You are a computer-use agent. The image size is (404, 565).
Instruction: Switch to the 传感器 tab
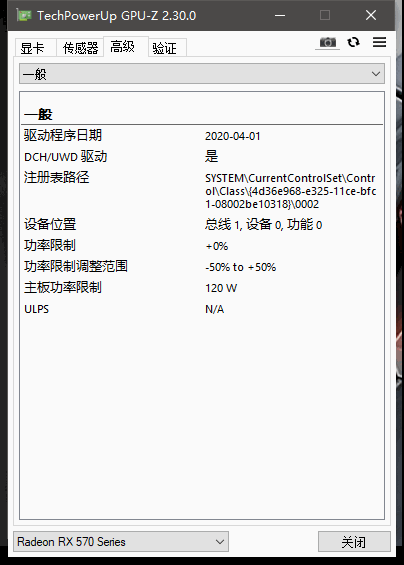click(80, 48)
